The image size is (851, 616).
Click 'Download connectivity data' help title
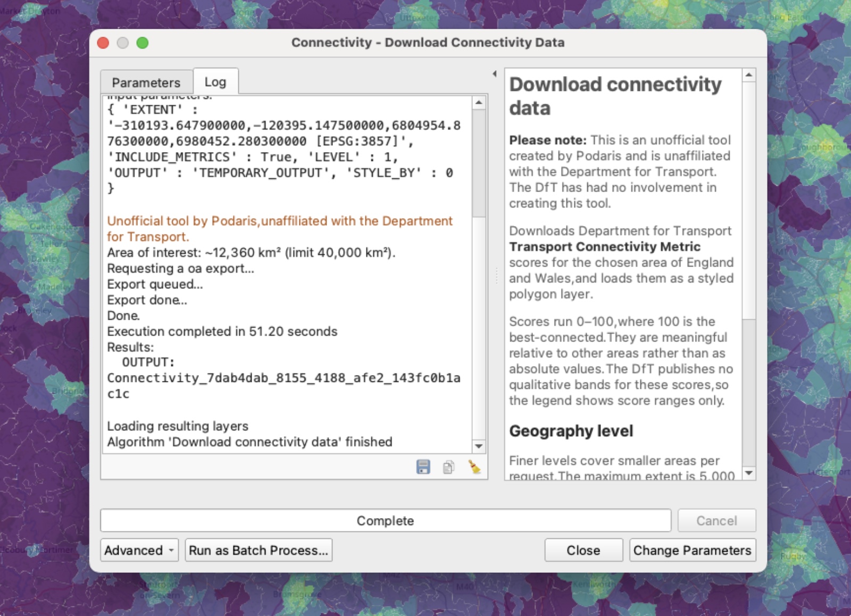[615, 96]
